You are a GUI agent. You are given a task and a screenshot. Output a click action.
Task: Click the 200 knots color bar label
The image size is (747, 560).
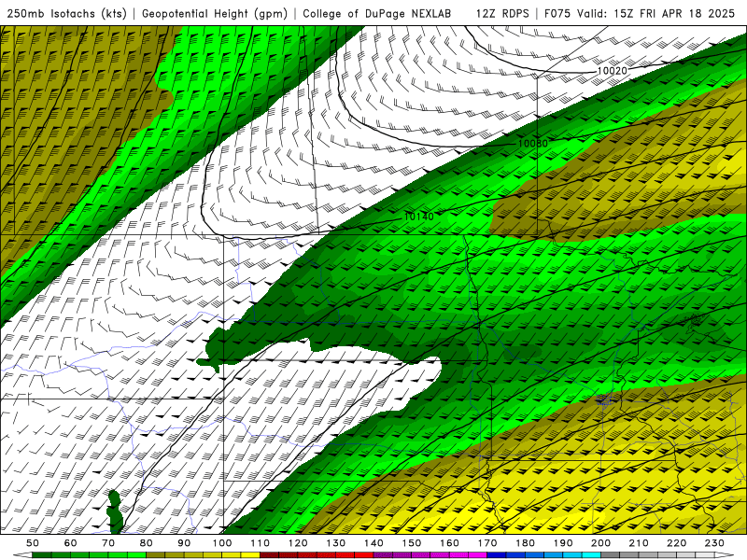tap(600, 543)
